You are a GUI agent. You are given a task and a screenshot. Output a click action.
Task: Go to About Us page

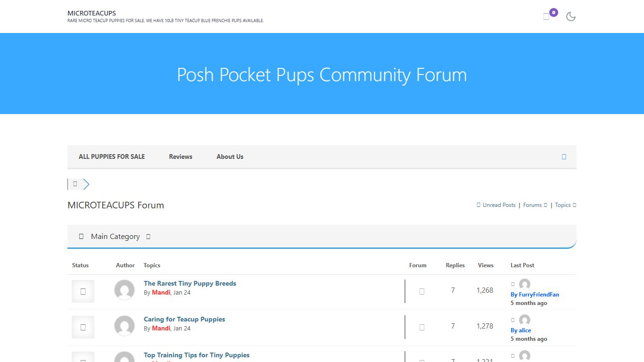click(x=230, y=156)
